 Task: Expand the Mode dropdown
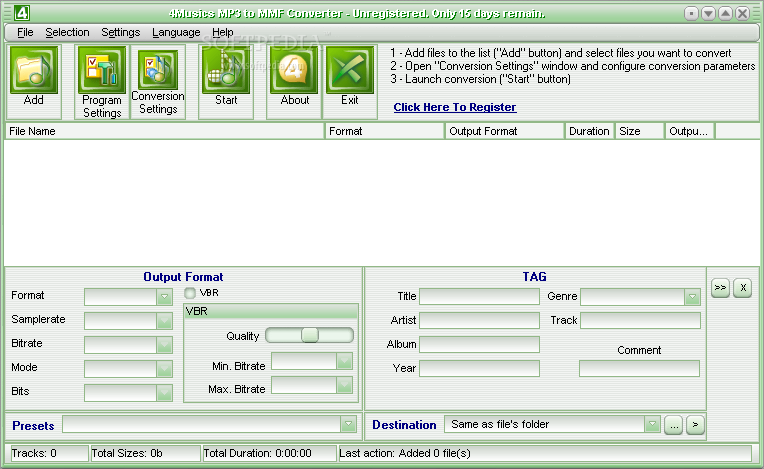click(165, 369)
